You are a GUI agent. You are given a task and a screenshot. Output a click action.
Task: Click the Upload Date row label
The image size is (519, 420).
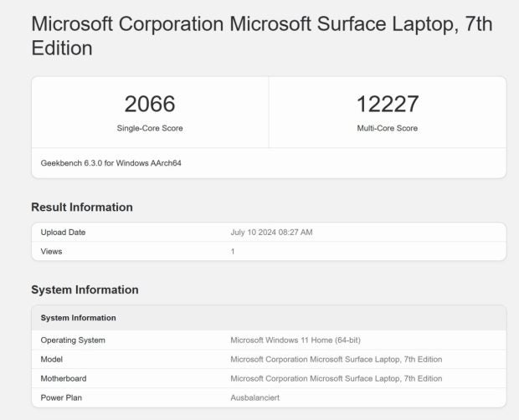pyautogui.click(x=63, y=233)
